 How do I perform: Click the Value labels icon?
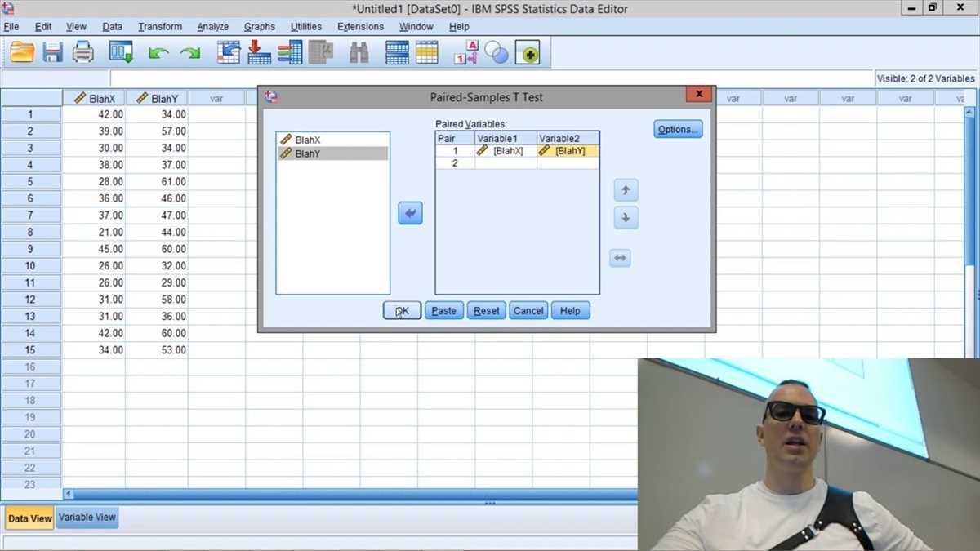(x=465, y=53)
